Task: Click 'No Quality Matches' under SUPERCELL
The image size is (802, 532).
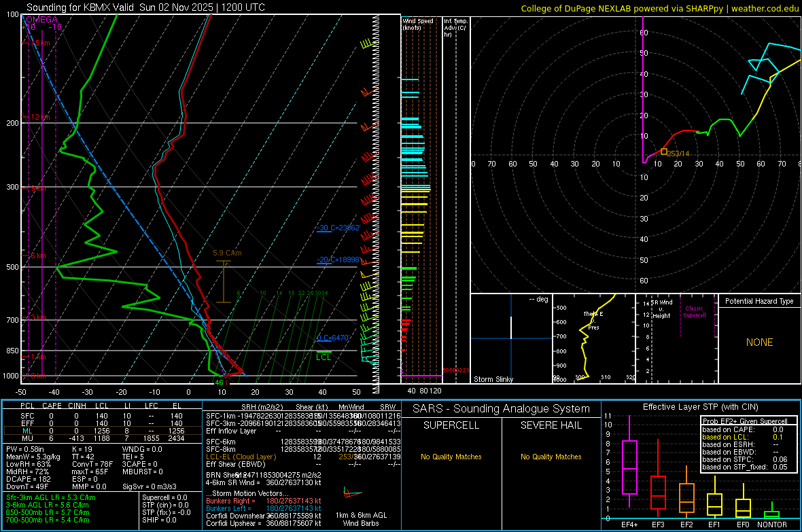Action: pyautogui.click(x=451, y=457)
